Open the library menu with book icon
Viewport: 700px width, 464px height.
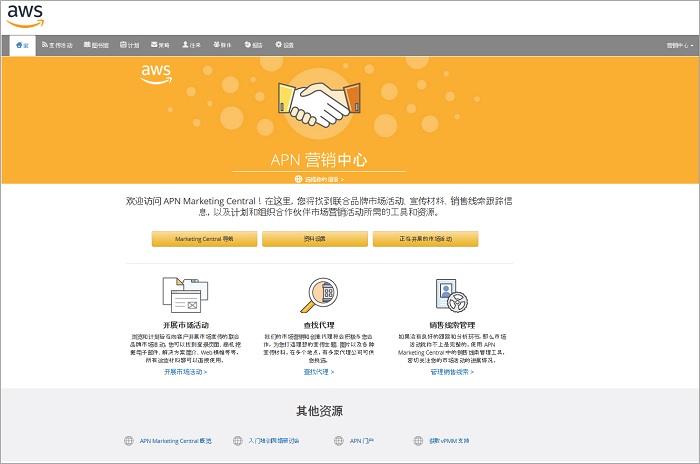tap(96, 45)
